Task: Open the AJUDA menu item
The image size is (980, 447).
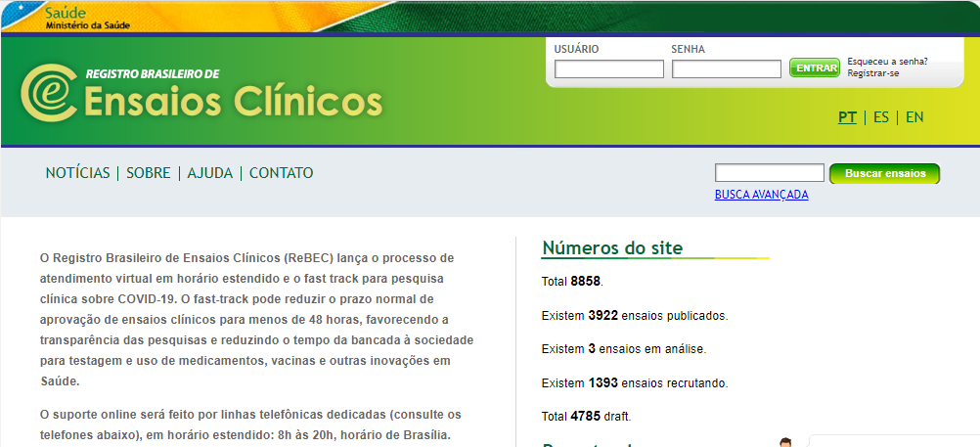Action: tap(210, 173)
